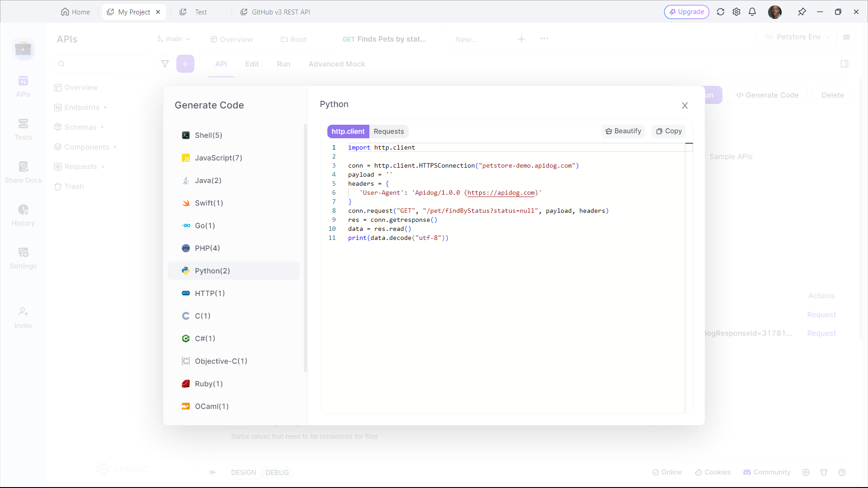Image resolution: width=868 pixels, height=488 pixels.
Task: Switch to DEBUG mode
Action: (x=277, y=472)
